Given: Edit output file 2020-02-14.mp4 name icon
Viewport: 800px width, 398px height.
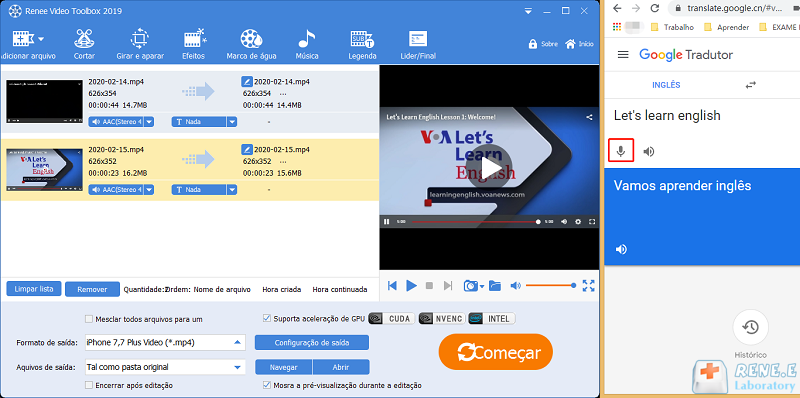Looking at the screenshot, I should pyautogui.click(x=247, y=81).
